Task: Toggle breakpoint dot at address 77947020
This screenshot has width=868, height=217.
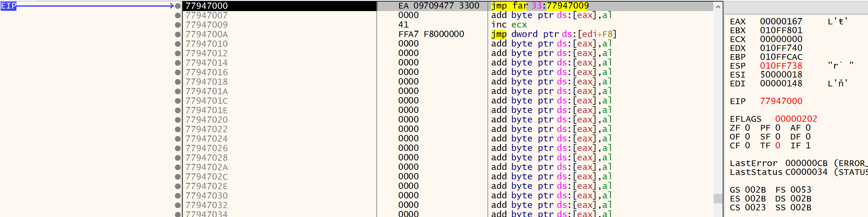Action: click(x=177, y=120)
